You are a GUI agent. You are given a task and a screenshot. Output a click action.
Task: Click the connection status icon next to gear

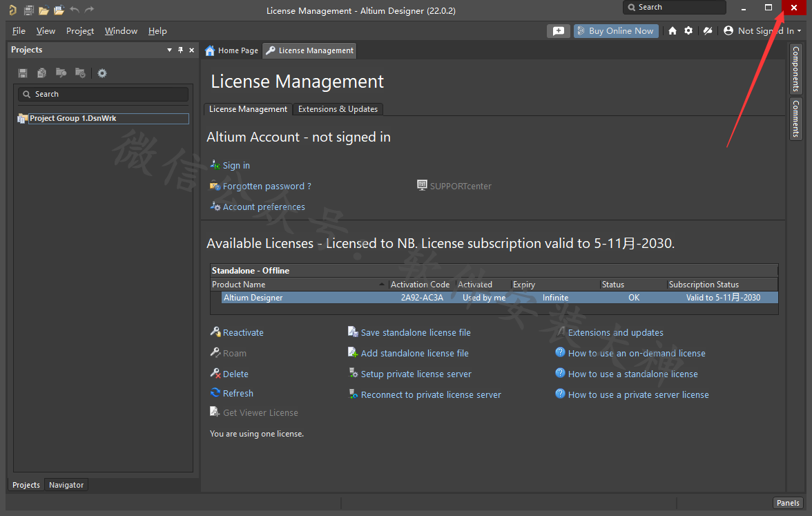707,30
